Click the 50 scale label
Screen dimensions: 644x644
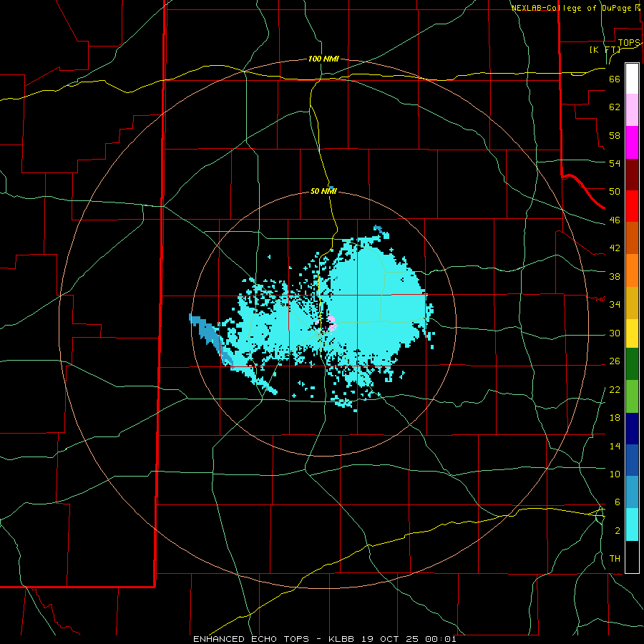615,191
